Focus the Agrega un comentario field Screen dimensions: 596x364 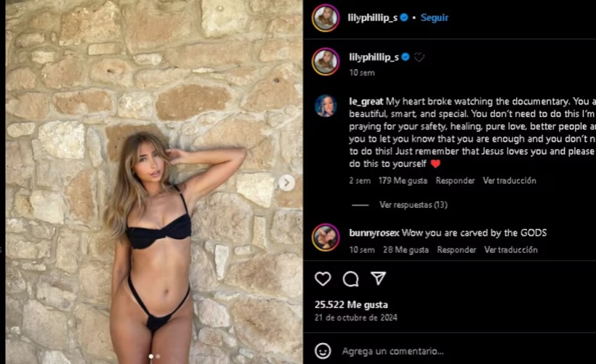(393, 351)
